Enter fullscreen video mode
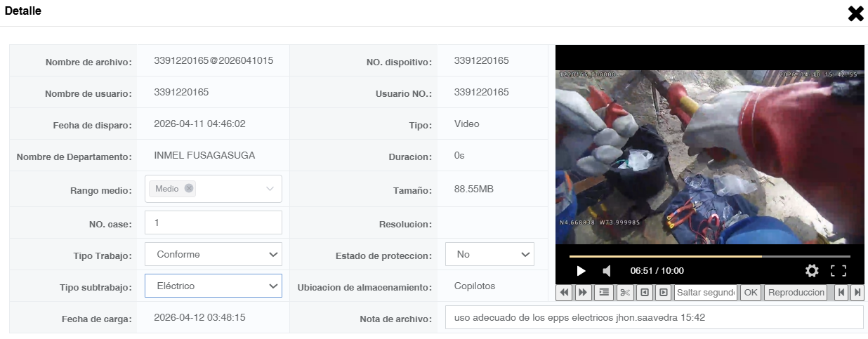868x339 pixels. (839, 271)
